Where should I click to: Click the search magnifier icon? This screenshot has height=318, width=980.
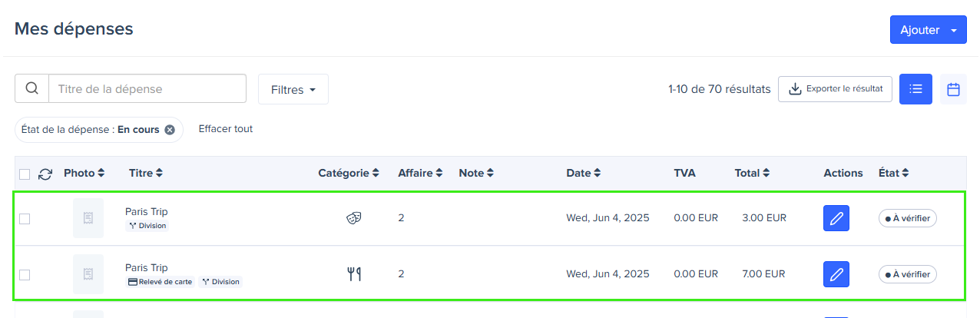click(x=31, y=88)
